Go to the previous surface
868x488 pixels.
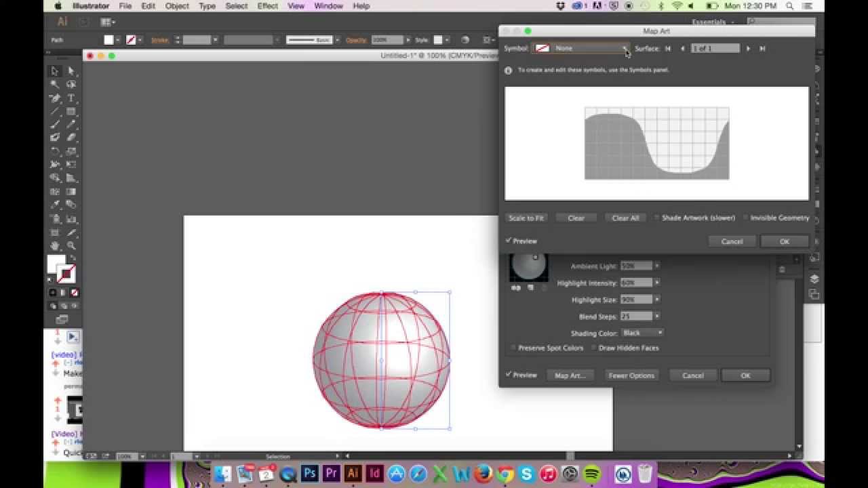pos(682,48)
